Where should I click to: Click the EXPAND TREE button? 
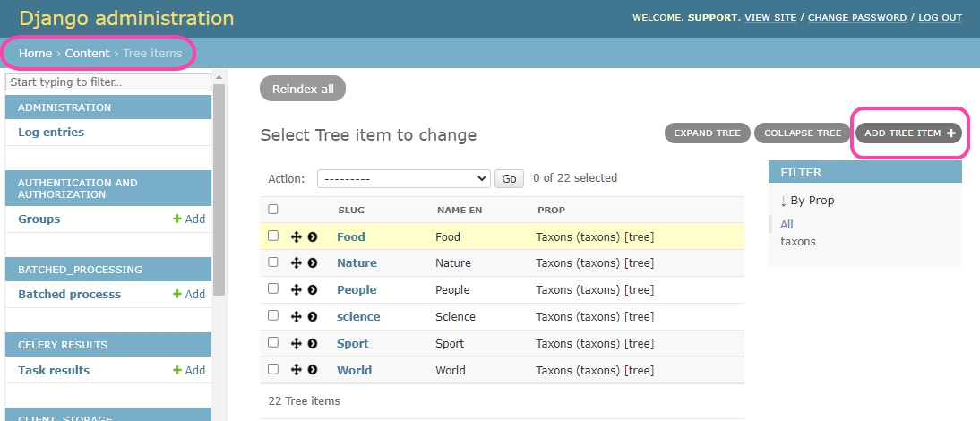click(x=708, y=133)
